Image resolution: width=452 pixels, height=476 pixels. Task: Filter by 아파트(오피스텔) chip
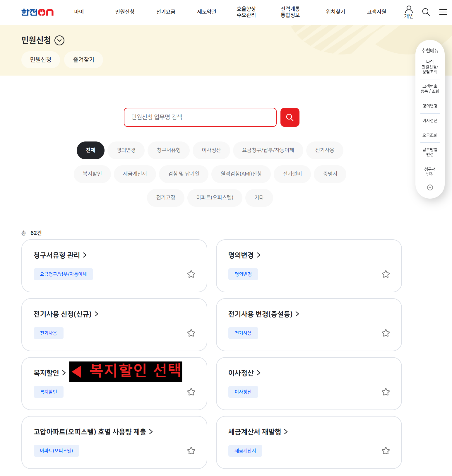tap(215, 198)
